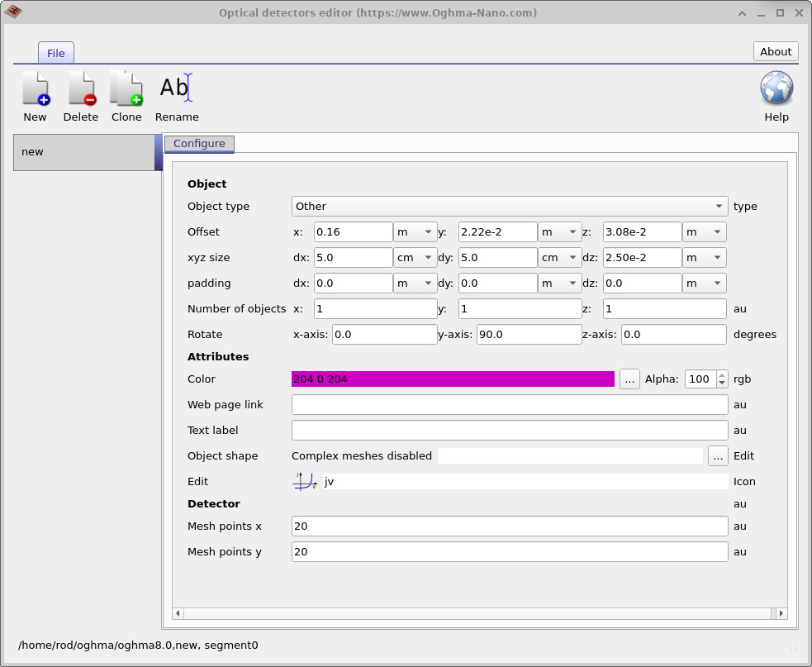Edit Object shape with the ellipsis button
This screenshot has height=667, width=812.
coord(717,455)
